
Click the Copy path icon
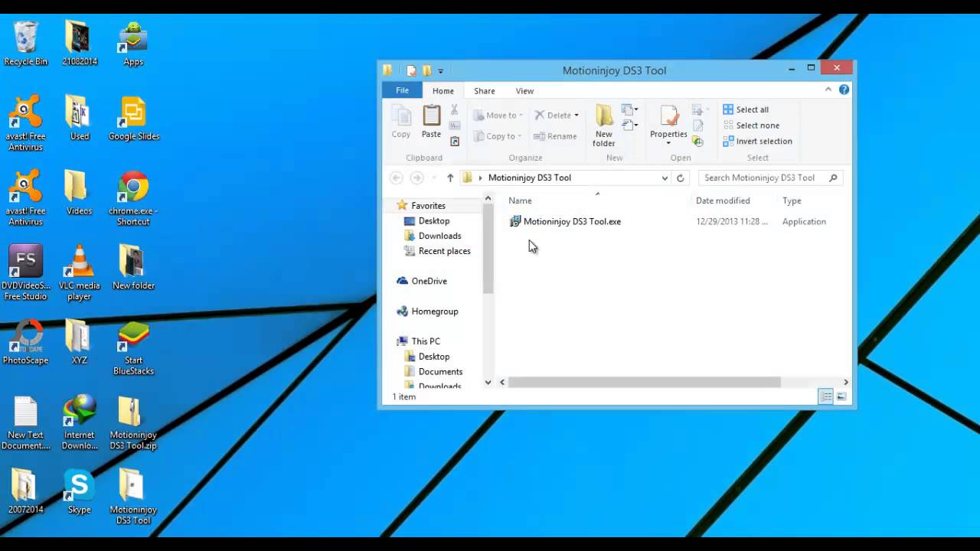coord(454,126)
